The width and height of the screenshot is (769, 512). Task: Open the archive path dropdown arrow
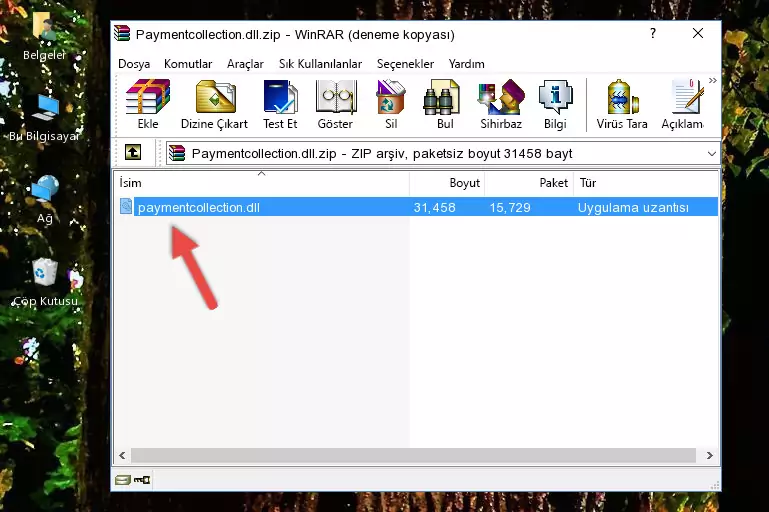[712, 154]
